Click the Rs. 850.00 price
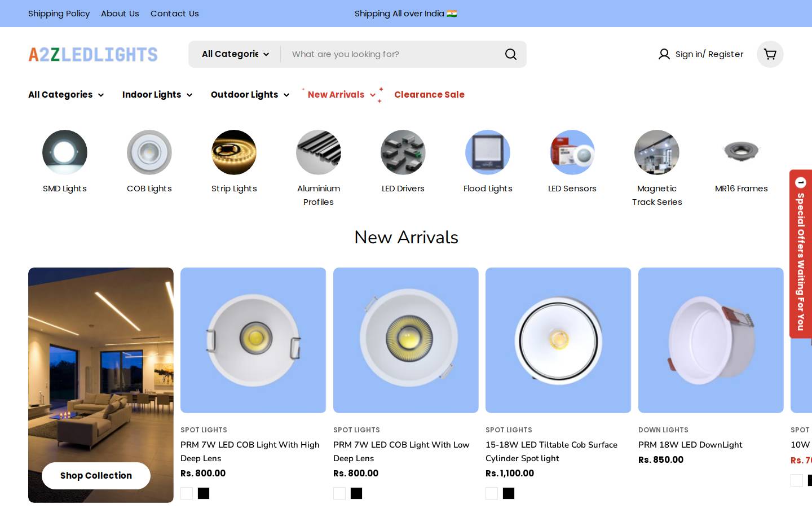Viewport: 812px width, 508px height. tap(661, 460)
